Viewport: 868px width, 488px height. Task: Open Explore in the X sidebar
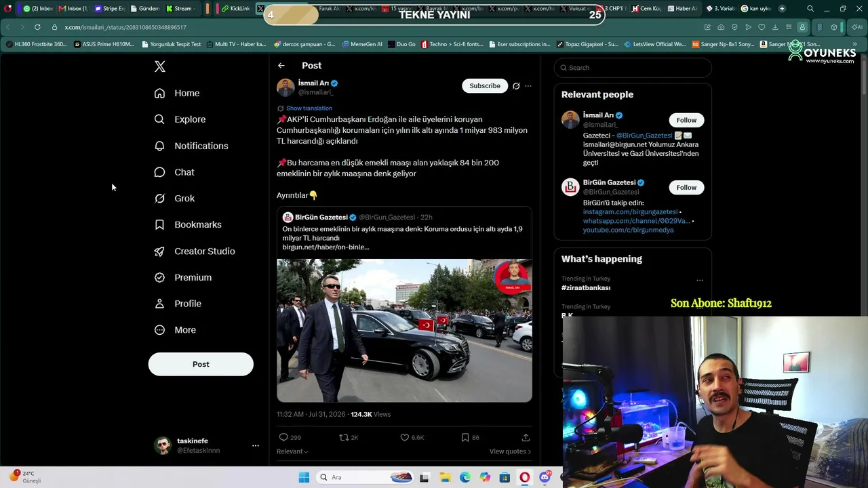click(x=180, y=119)
